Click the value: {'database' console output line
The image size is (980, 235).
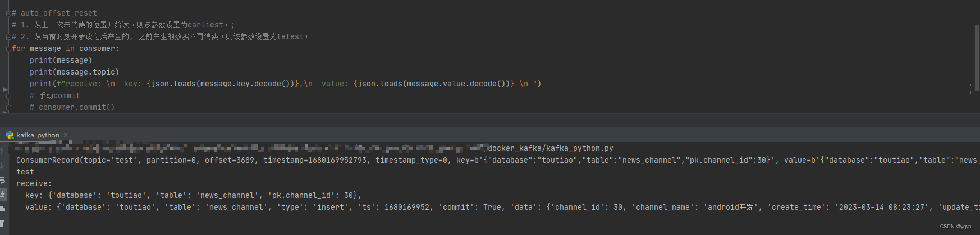point(501,208)
